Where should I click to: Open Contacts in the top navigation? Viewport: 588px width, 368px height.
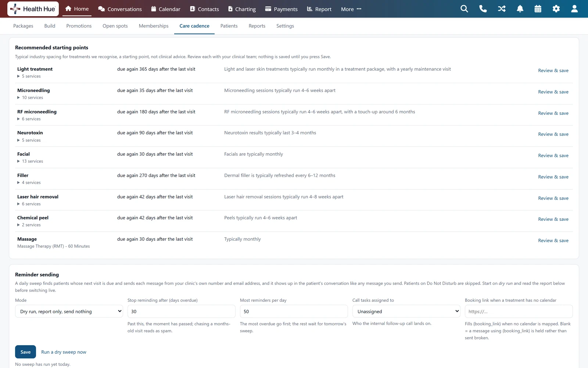pos(204,9)
